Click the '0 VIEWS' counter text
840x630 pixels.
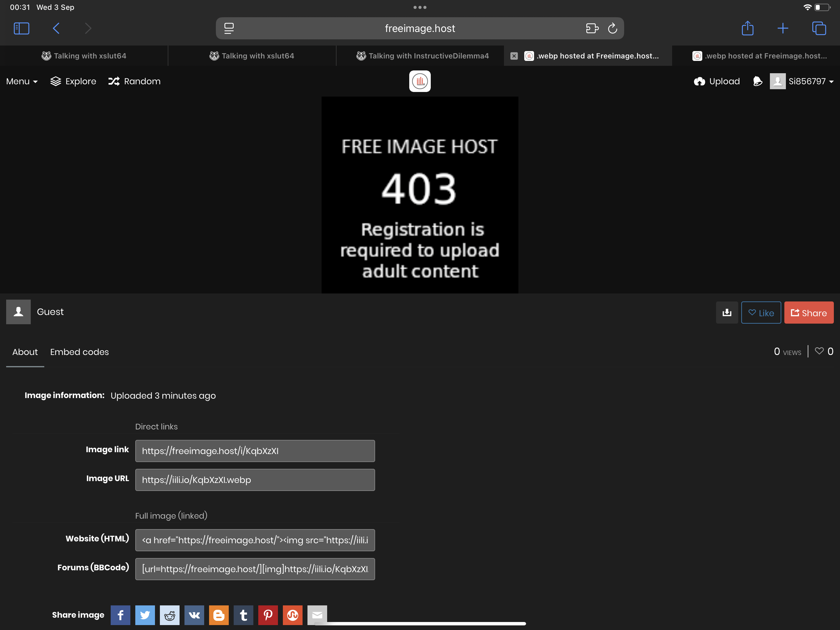point(787,352)
